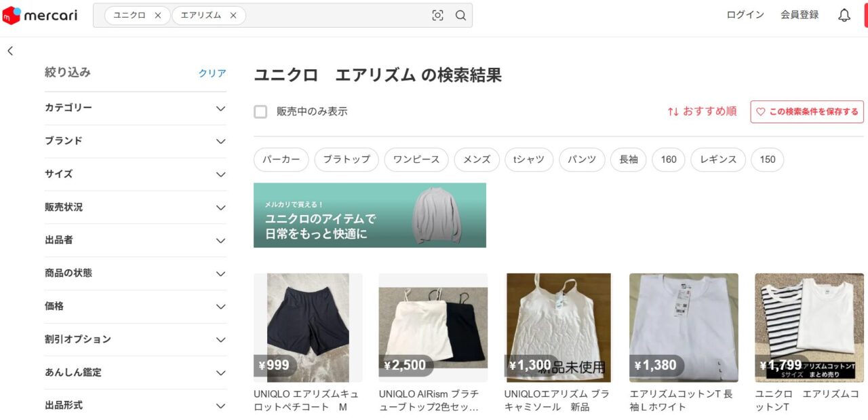
Task: Click ログイン link
Action: click(x=745, y=15)
